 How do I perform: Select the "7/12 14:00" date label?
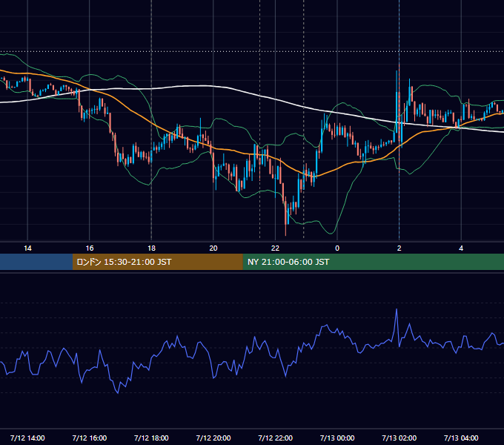(x=27, y=438)
